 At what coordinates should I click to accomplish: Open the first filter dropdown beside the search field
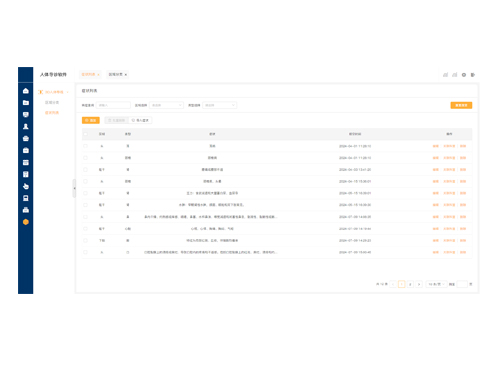[166, 105]
